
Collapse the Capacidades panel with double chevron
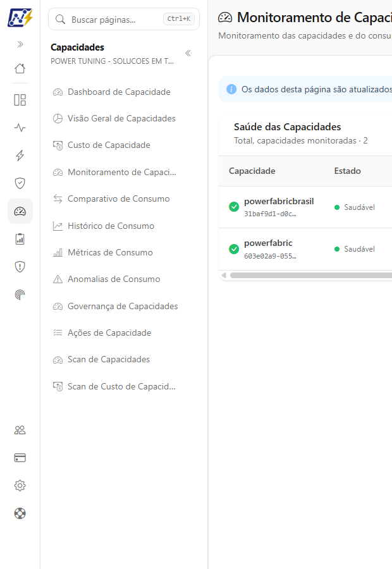coord(188,53)
